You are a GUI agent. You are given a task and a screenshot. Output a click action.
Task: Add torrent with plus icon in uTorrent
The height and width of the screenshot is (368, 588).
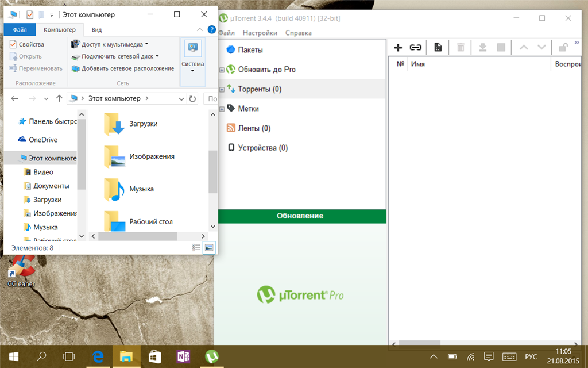[398, 47]
